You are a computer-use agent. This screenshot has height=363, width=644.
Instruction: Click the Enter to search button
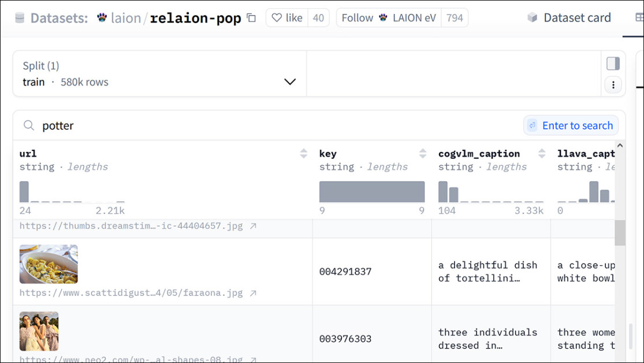(x=571, y=125)
